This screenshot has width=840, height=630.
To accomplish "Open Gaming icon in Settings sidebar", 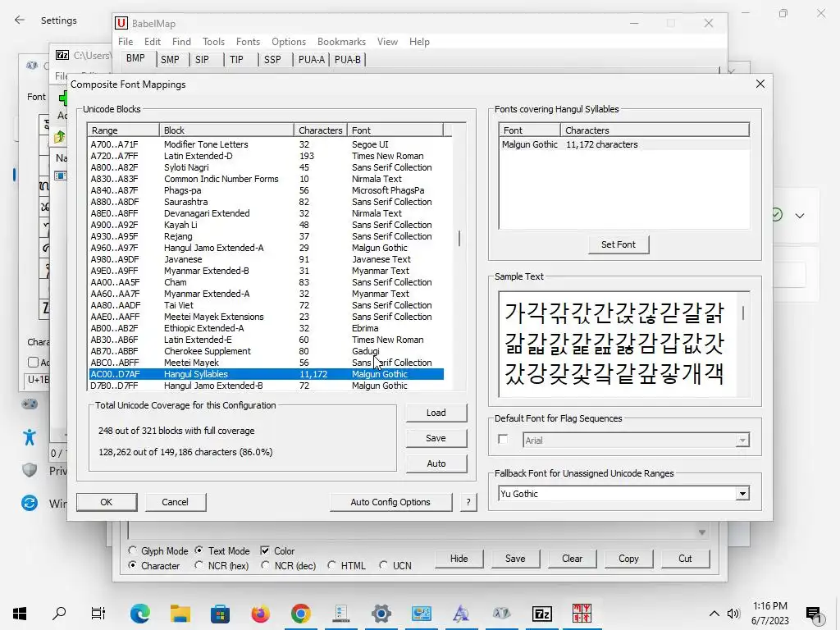I will coord(30,404).
